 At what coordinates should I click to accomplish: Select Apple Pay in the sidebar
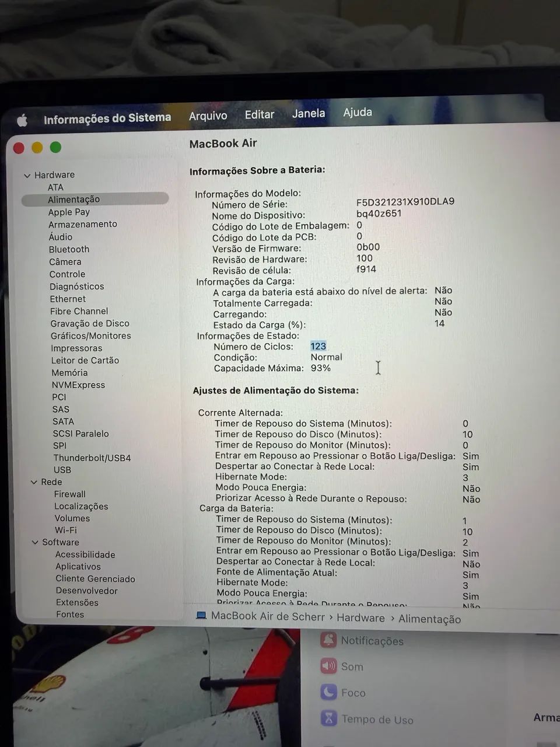point(69,212)
